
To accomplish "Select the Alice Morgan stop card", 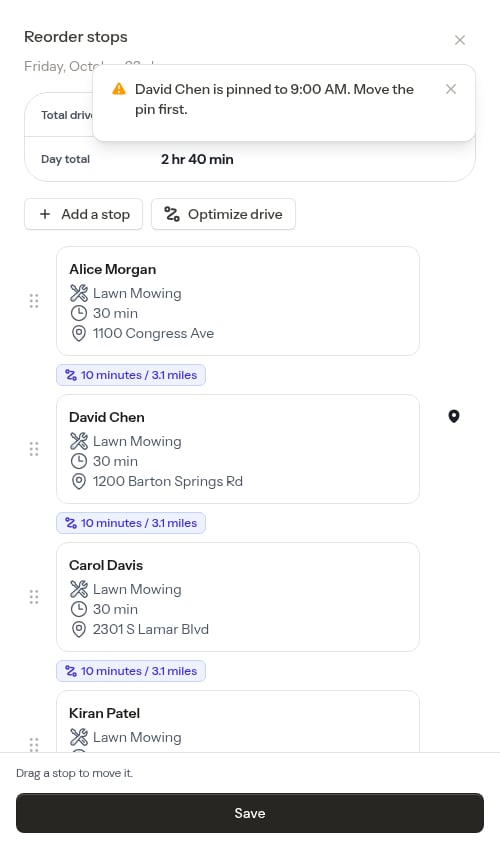I will [238, 301].
